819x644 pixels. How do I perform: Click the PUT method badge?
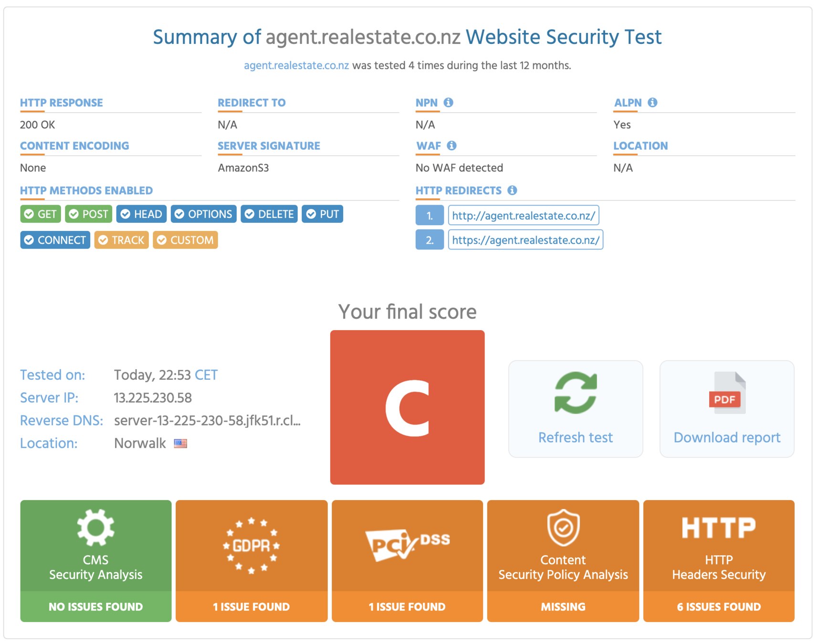click(x=322, y=214)
